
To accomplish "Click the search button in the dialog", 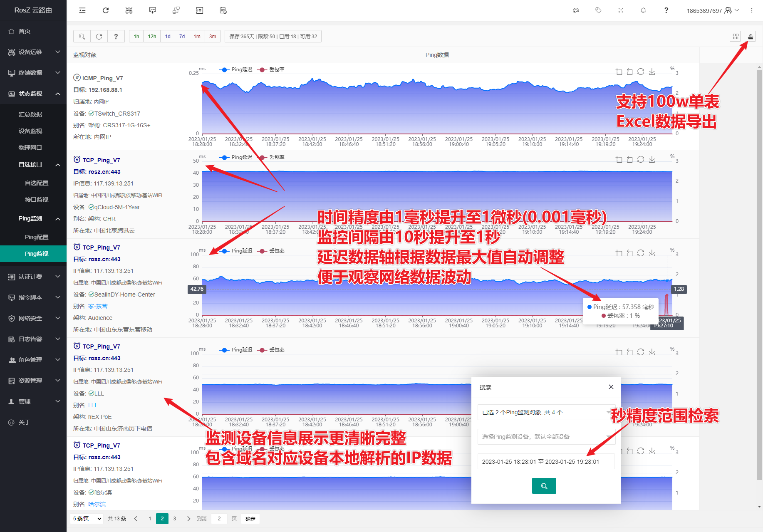I will point(544,485).
